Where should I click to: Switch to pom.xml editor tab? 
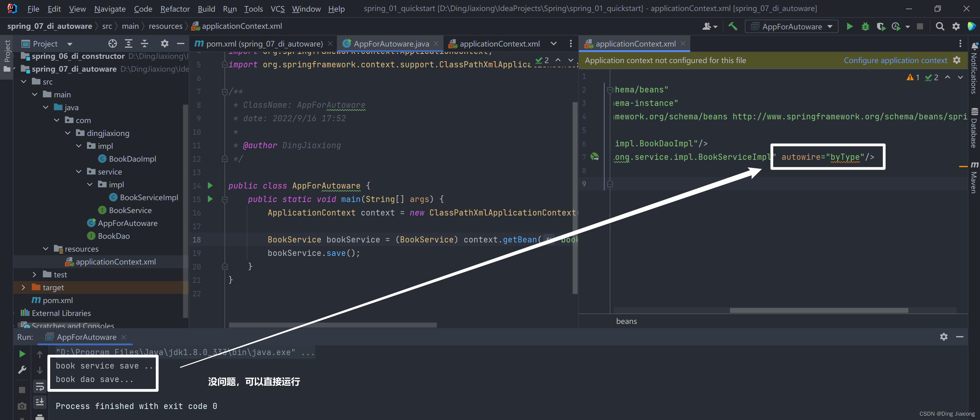(x=264, y=44)
